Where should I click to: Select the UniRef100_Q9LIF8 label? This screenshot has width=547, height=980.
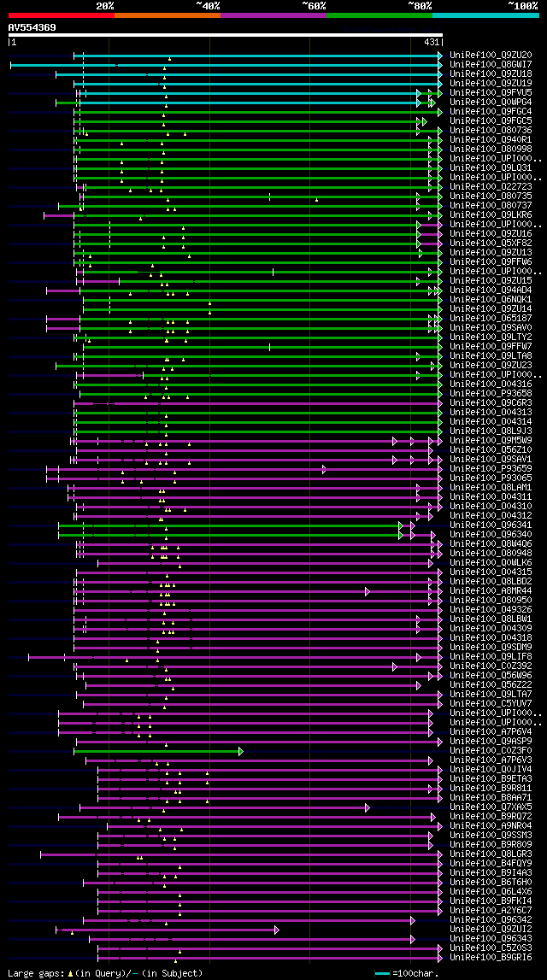click(x=491, y=657)
